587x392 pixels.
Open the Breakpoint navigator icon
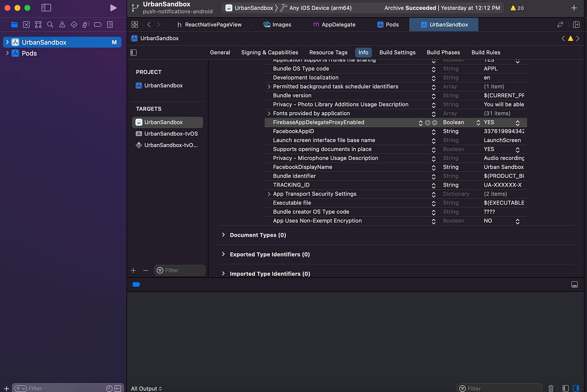[98, 25]
